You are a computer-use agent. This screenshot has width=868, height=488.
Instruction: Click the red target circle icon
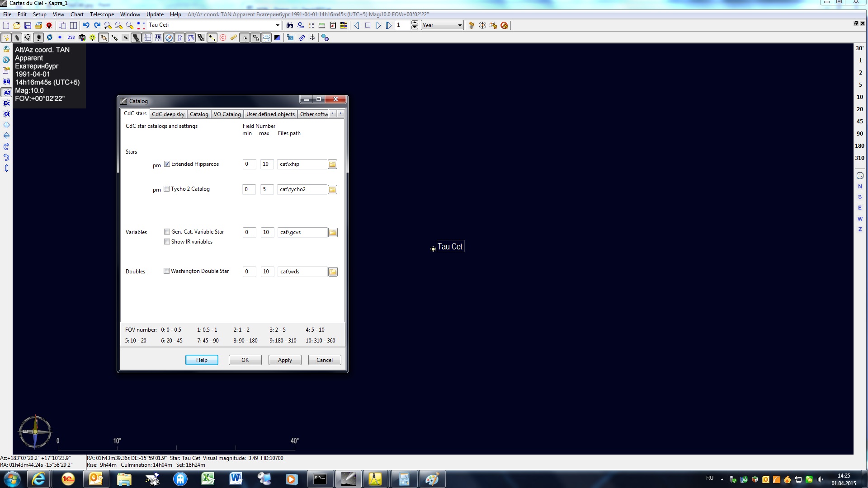pos(223,38)
